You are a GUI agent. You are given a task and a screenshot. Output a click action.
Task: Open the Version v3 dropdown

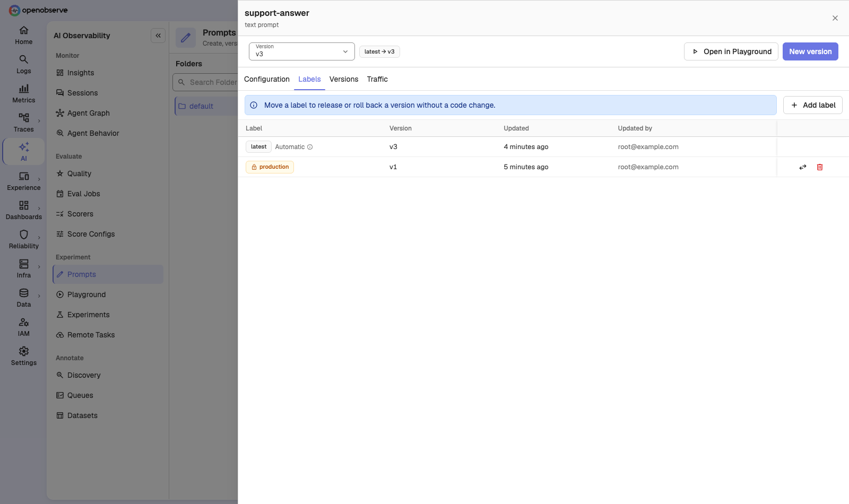pos(302,51)
